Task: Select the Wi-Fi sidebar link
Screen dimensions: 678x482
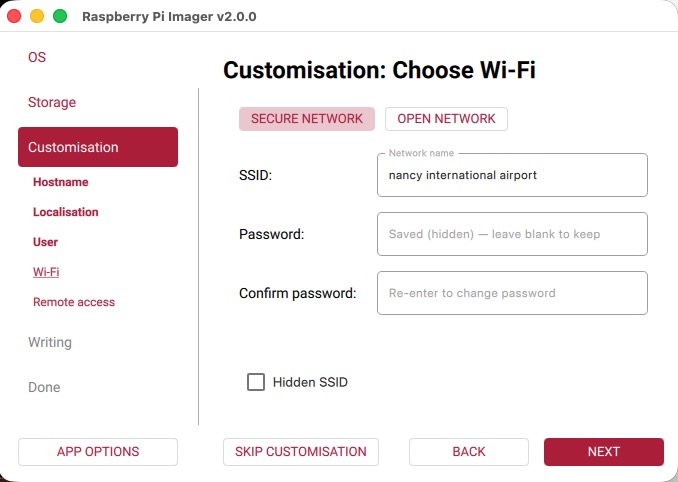Action: pos(46,272)
